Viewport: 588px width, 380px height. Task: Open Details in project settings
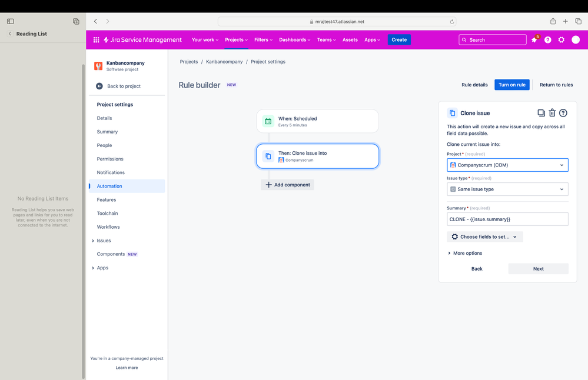[x=127, y=118]
